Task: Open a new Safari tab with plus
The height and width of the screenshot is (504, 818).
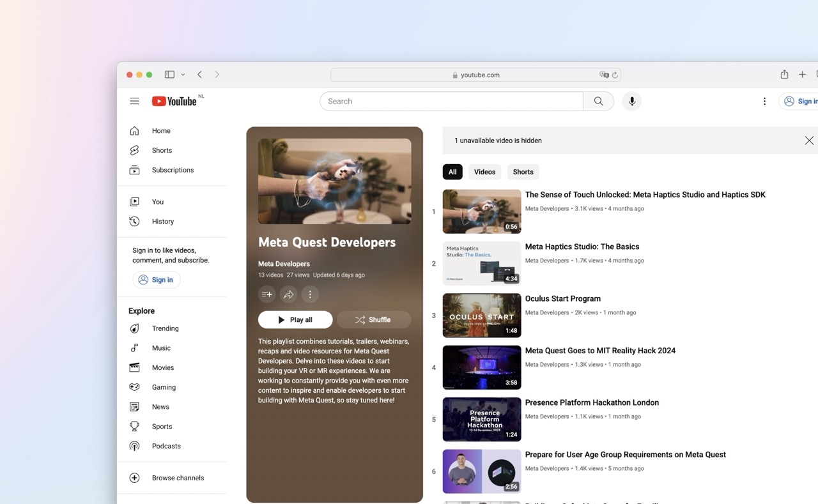Action: [x=802, y=75]
